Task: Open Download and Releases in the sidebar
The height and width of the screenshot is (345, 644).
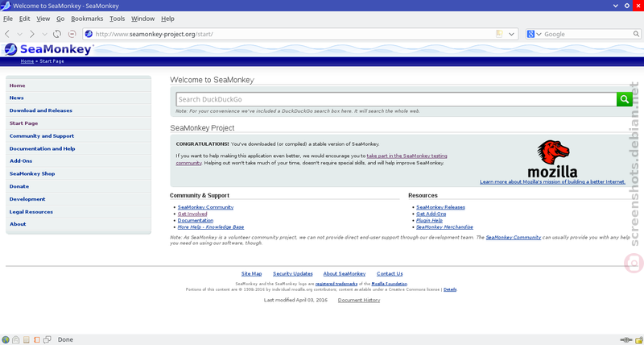Action: click(41, 110)
